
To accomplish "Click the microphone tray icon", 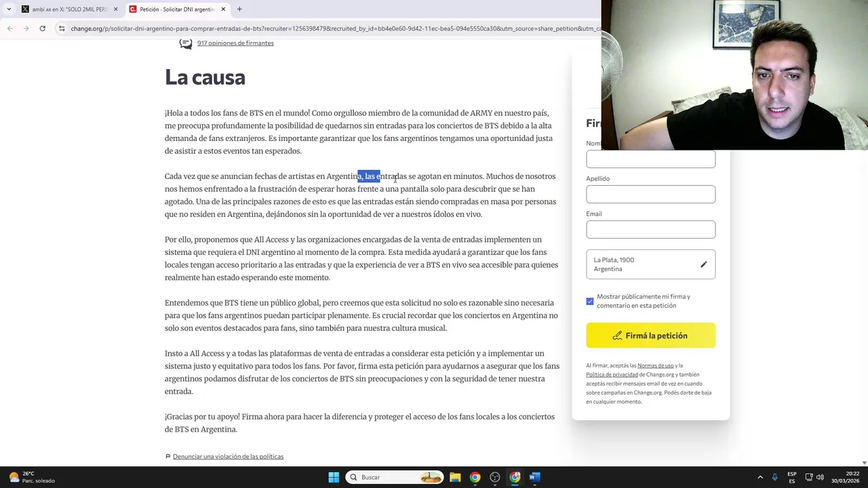I will (774, 477).
